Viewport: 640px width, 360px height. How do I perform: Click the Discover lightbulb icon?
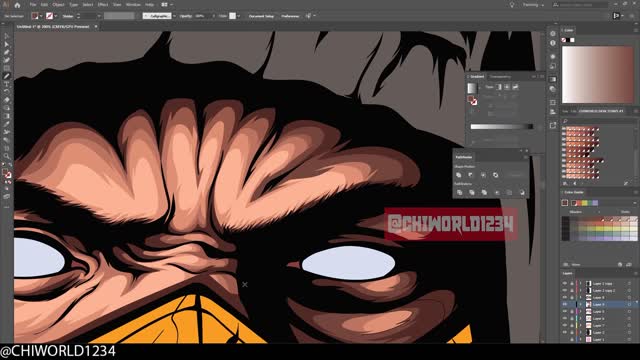(x=512, y=5)
